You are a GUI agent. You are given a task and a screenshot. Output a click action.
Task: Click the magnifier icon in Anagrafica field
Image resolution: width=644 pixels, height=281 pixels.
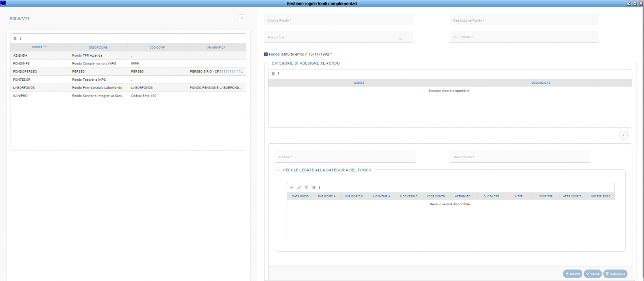(x=400, y=38)
